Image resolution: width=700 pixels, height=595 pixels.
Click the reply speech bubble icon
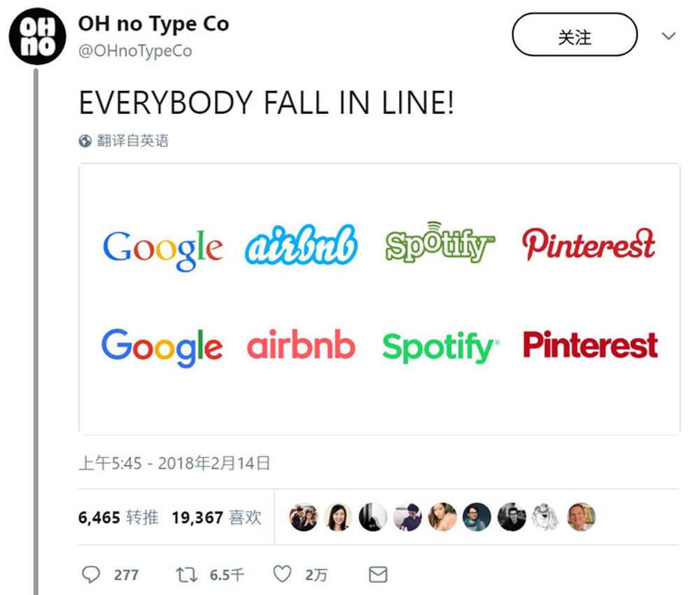pos(91,575)
